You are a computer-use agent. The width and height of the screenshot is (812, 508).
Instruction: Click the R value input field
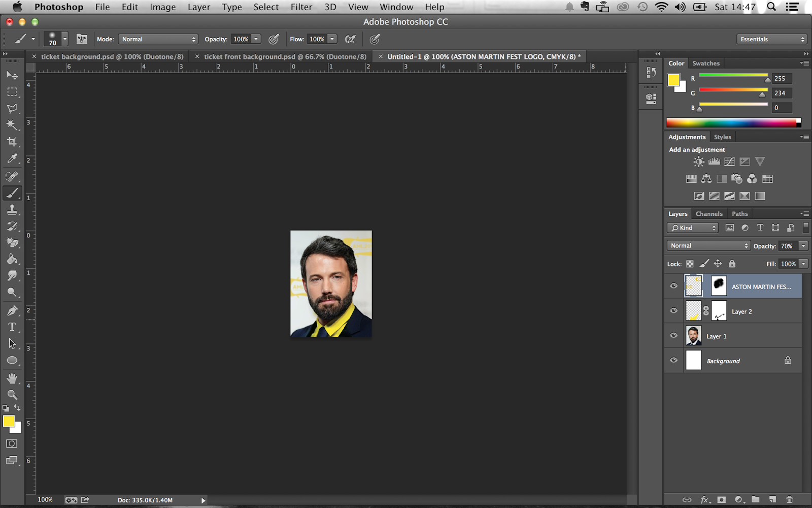tap(782, 79)
